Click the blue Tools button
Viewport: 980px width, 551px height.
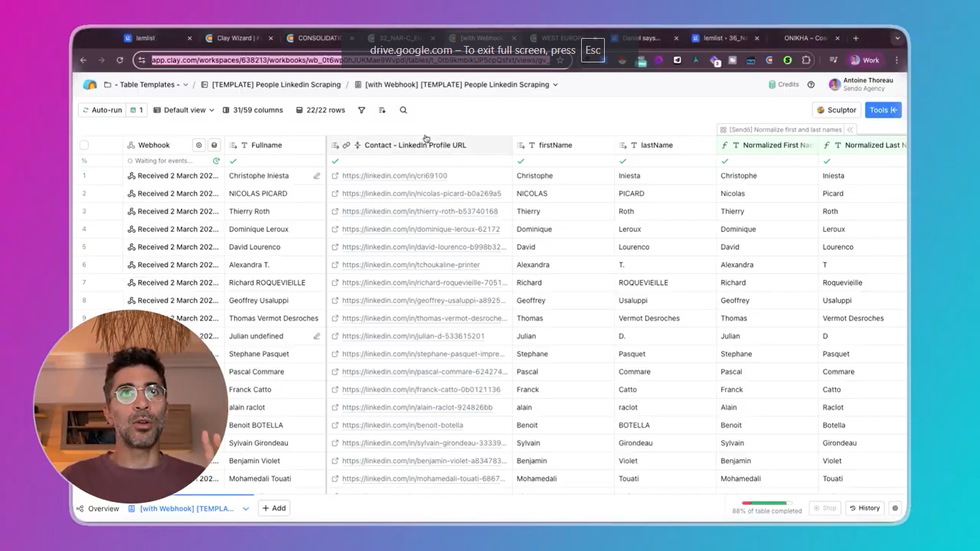(x=883, y=110)
